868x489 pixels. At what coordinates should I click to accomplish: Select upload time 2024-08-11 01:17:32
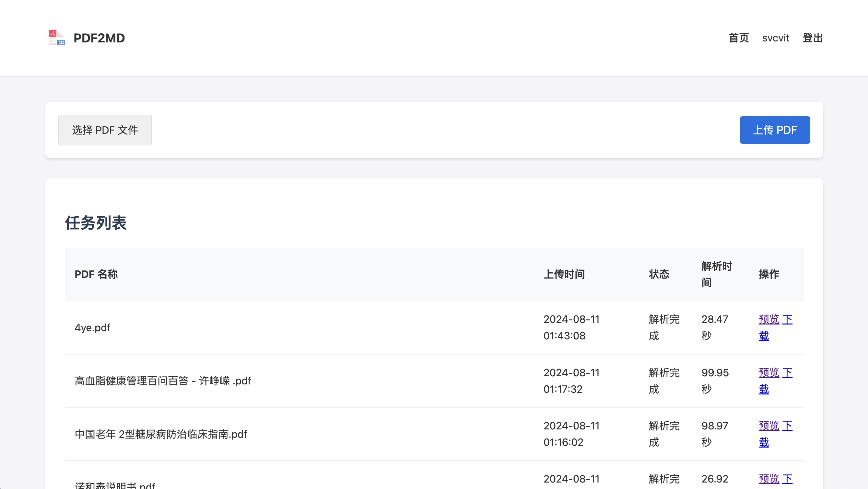(x=571, y=381)
